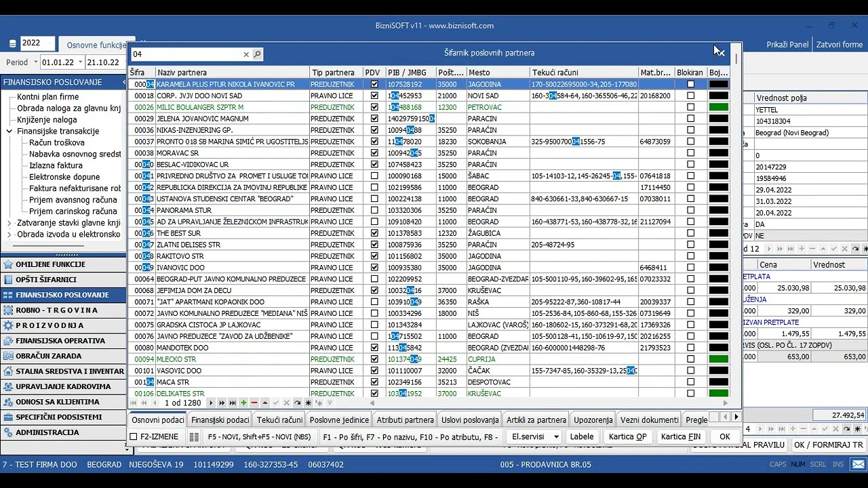Expand Obrada izvoda u elektronskom tree node

click(x=9, y=235)
